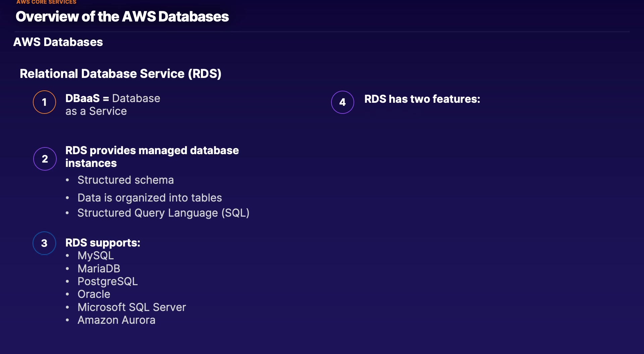Screen dimensions: 644x354
Task: Click the 'Oracle' list item
Action: pos(94,294)
